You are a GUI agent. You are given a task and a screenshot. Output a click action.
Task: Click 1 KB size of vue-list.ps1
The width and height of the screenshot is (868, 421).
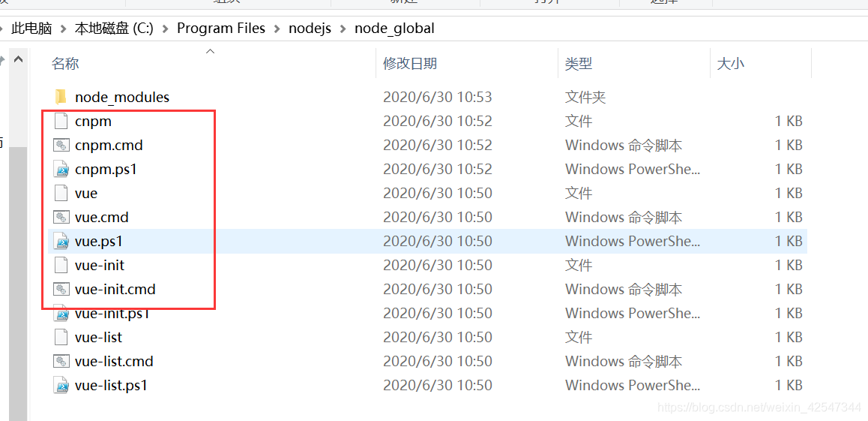(x=789, y=386)
